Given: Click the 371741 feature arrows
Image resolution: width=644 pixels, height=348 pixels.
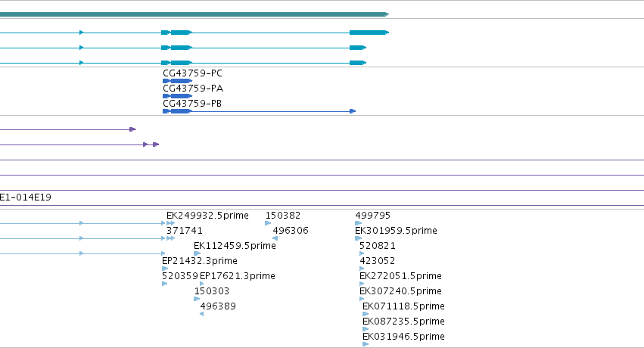Looking at the screenshot, I should pos(170,238).
